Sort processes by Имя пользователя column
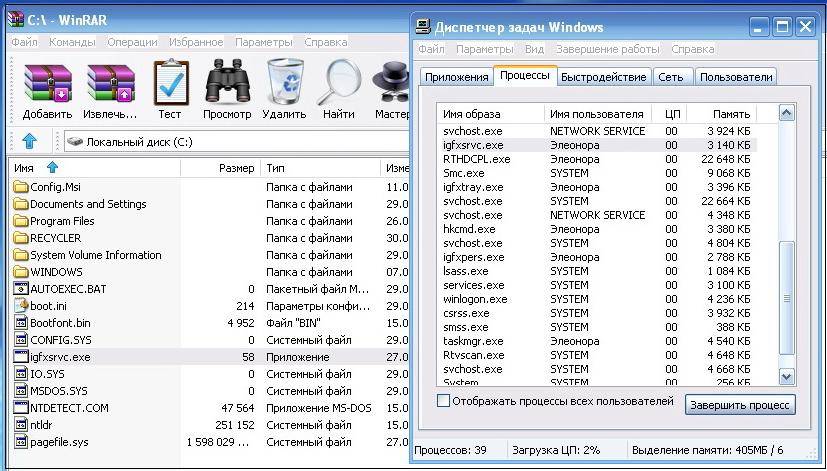 pyautogui.click(x=598, y=113)
